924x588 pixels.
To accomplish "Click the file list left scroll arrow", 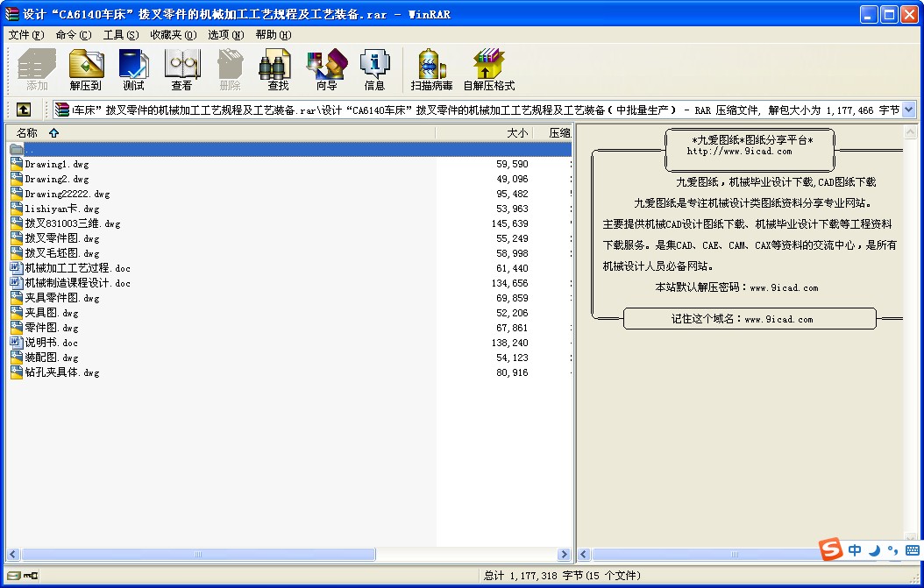I will (x=13, y=555).
